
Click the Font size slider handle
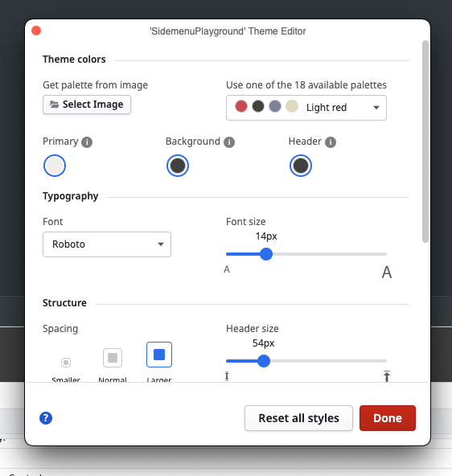[x=266, y=254]
